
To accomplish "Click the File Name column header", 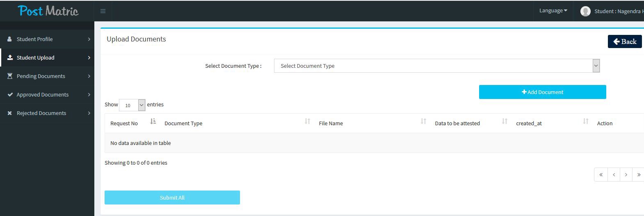I will (x=331, y=123).
